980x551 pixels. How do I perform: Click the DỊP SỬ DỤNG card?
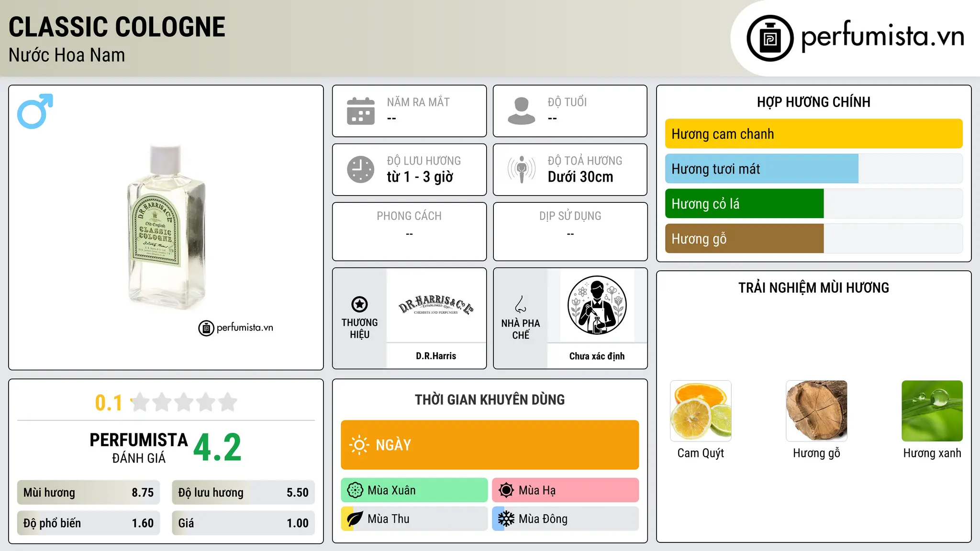coord(570,231)
